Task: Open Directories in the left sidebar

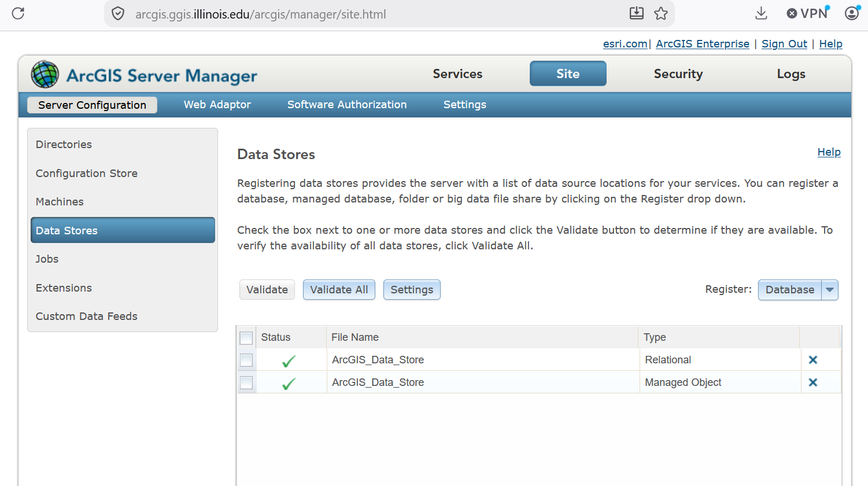Action: pyautogui.click(x=123, y=145)
